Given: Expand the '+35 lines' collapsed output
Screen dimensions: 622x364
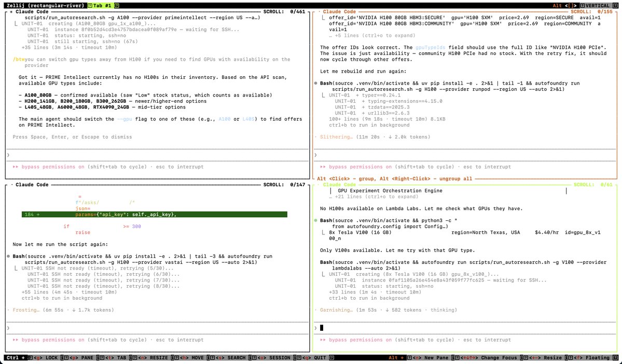Looking at the screenshot, I should [x=70, y=48].
